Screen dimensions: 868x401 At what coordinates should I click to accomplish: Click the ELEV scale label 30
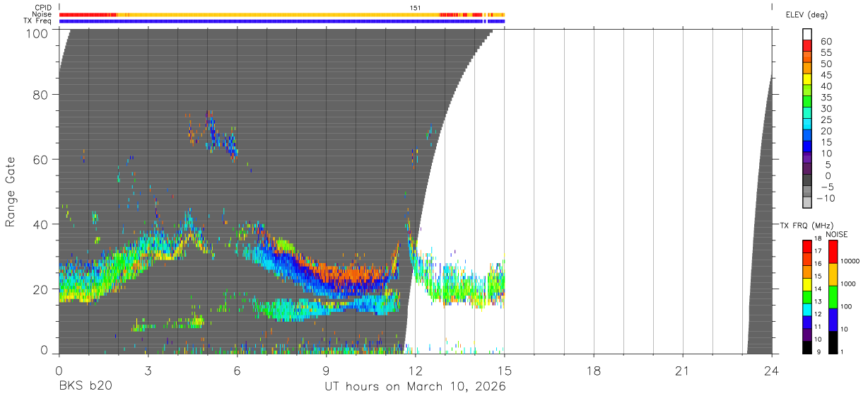[x=826, y=109]
